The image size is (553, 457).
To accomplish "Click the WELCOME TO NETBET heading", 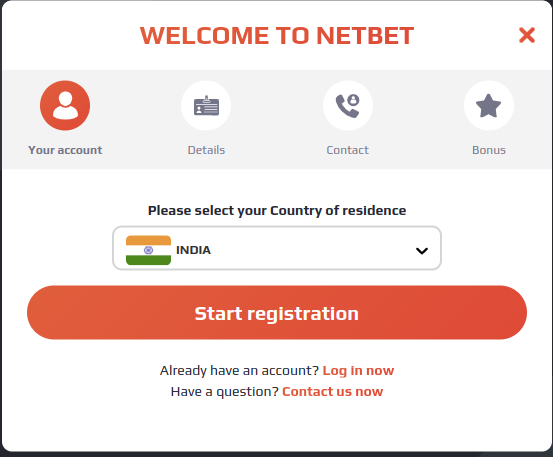I will tap(277, 36).
